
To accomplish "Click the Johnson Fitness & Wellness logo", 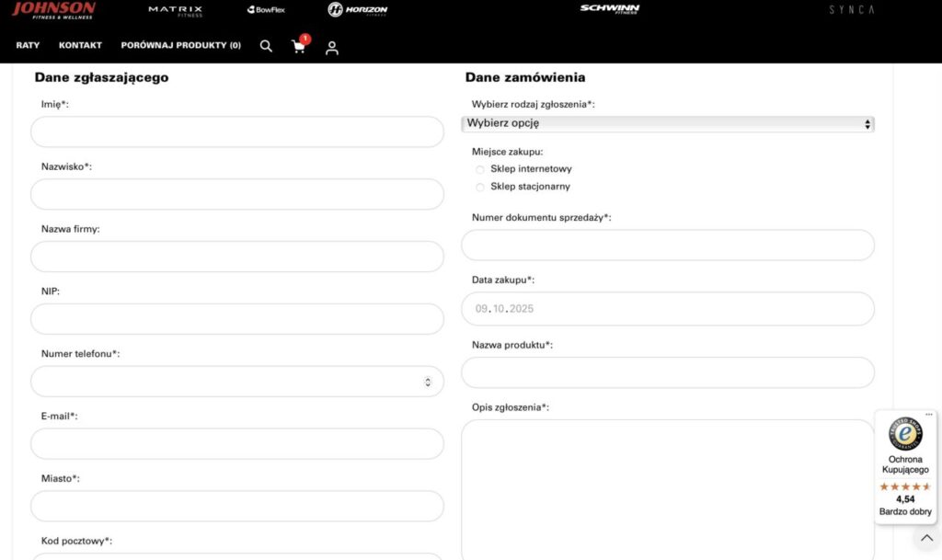I will pos(53,9).
